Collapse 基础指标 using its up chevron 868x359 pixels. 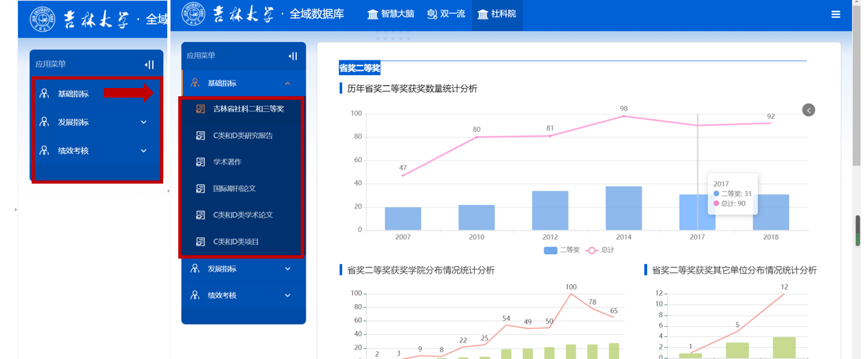coord(288,83)
